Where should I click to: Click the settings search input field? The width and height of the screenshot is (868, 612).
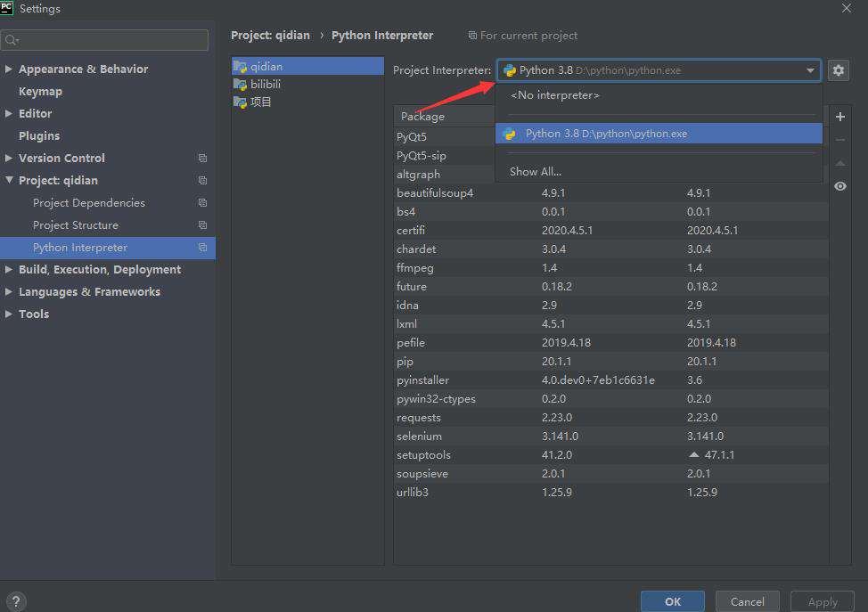point(105,40)
